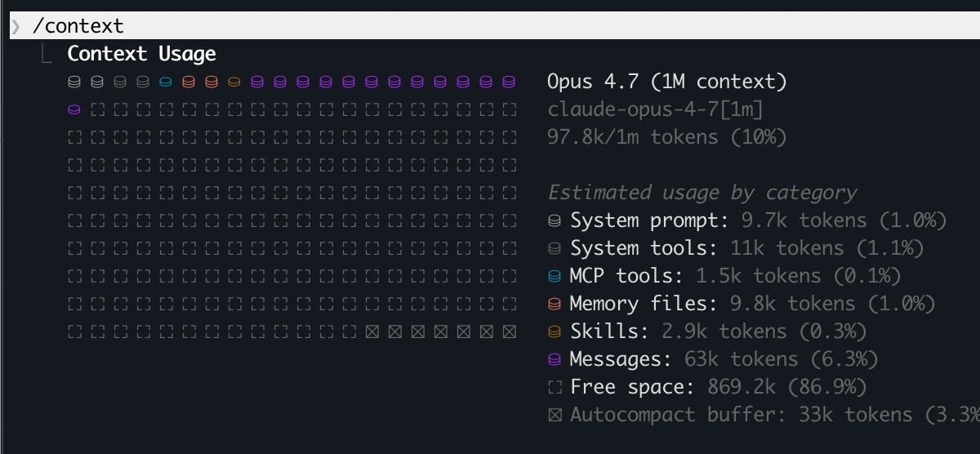Click the Opus 4.7 (1M context) title
980x454 pixels.
(667, 82)
